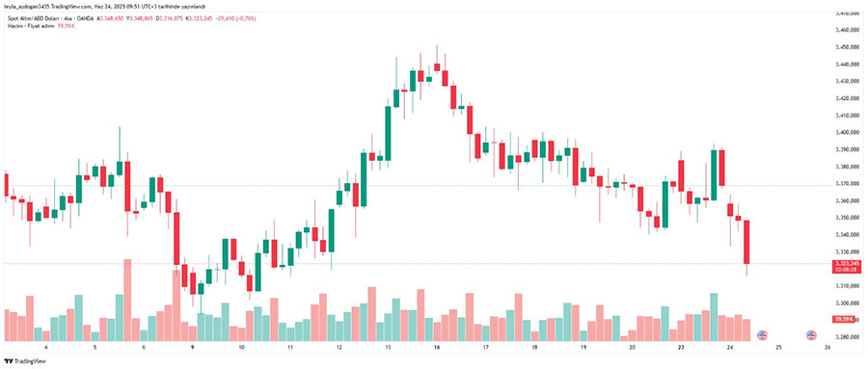Click the last large red candlestick
The width and height of the screenshot is (868, 369).
tap(746, 242)
